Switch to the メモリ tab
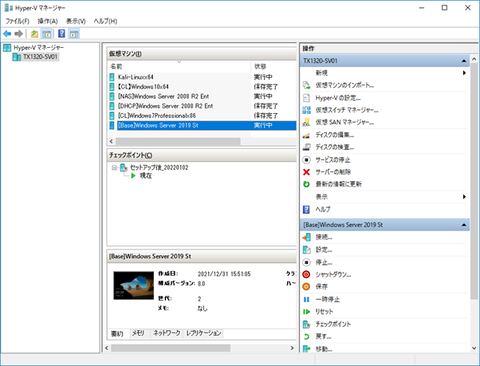 click(138, 333)
